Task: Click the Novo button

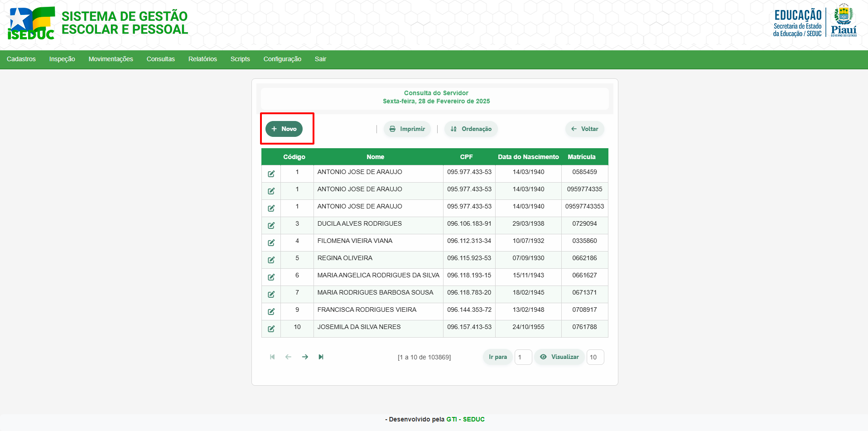Action: [284, 129]
